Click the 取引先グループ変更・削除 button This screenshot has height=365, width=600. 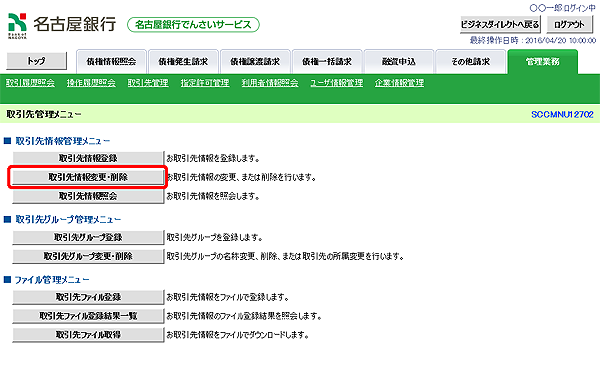tap(88, 256)
